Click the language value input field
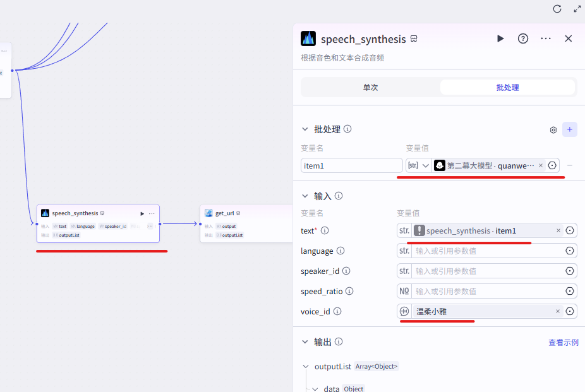The height and width of the screenshot is (392, 585). [487, 251]
